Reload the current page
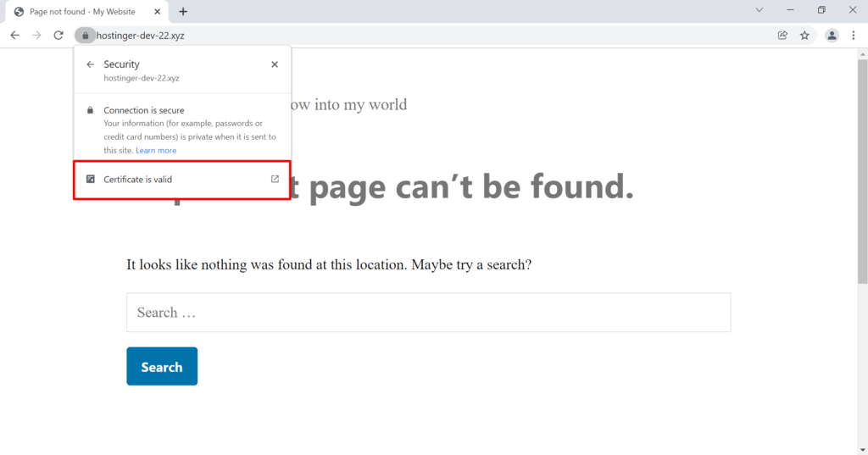868x455 pixels. click(58, 36)
